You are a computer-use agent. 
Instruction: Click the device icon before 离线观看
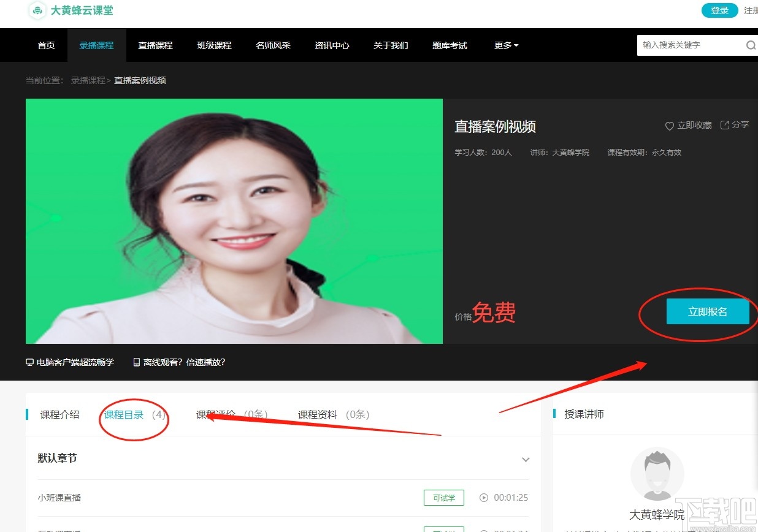136,362
